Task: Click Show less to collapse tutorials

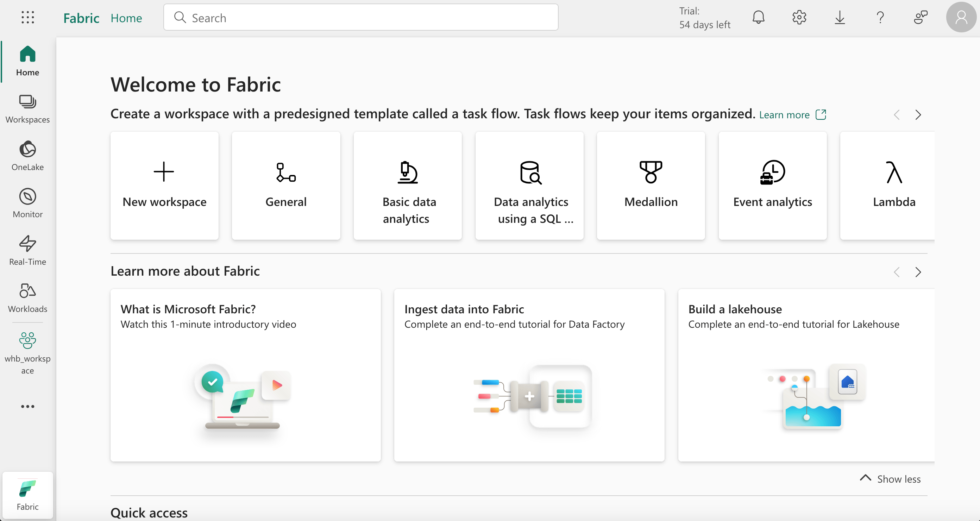Action: (891, 478)
